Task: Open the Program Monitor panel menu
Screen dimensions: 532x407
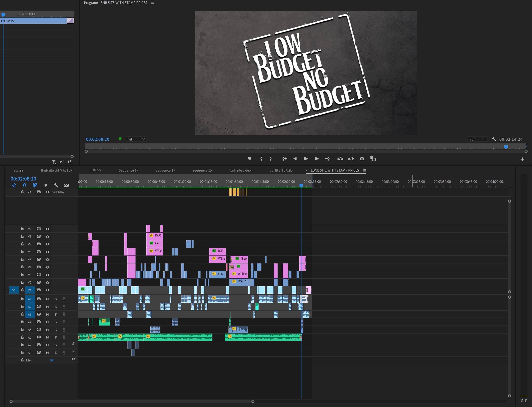Action: 152,3
